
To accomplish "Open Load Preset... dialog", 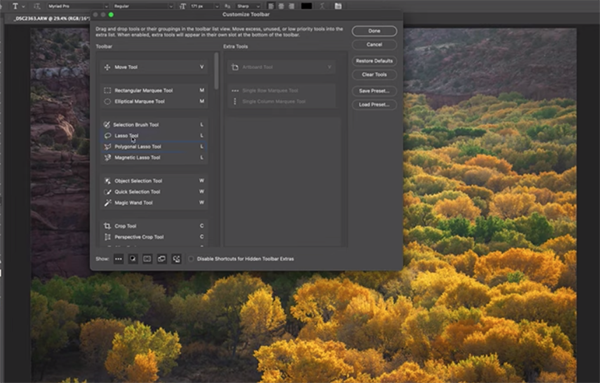I will point(374,104).
